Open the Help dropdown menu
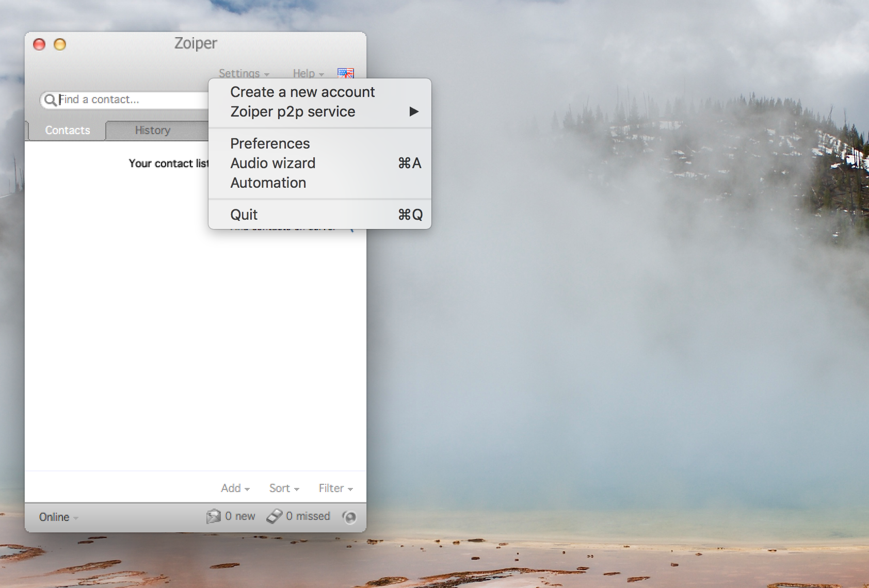The image size is (869, 588). [308, 73]
